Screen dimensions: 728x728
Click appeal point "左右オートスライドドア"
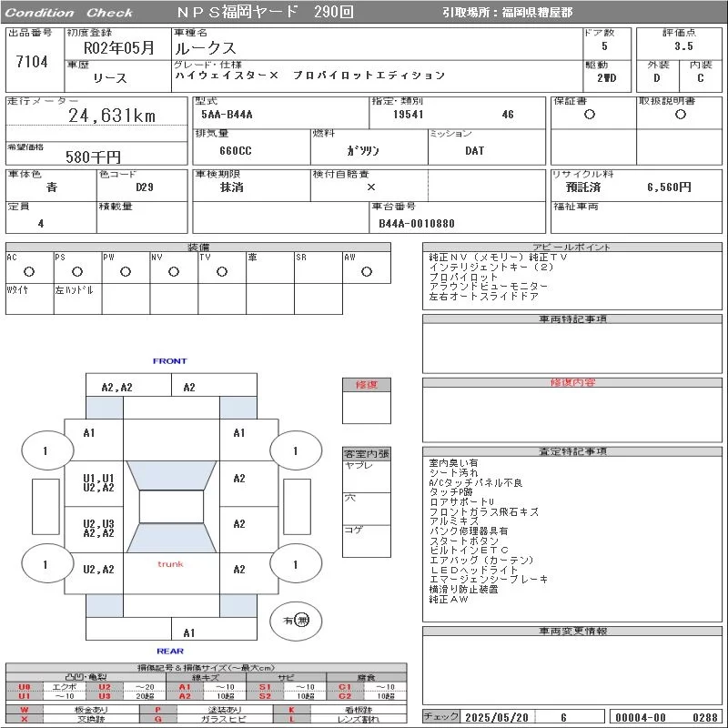click(x=484, y=297)
